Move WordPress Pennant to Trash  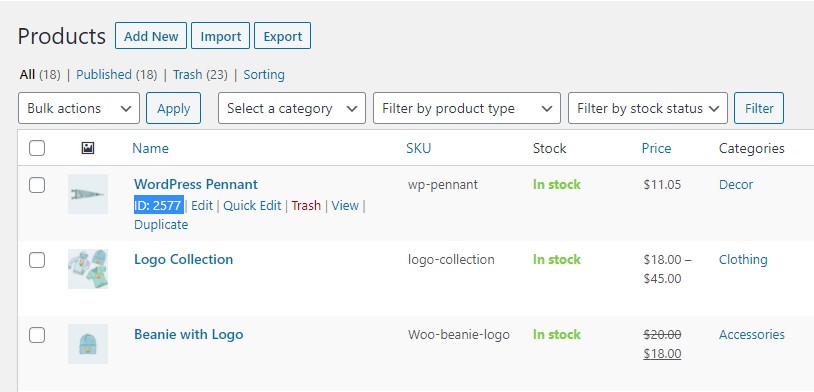(306, 206)
